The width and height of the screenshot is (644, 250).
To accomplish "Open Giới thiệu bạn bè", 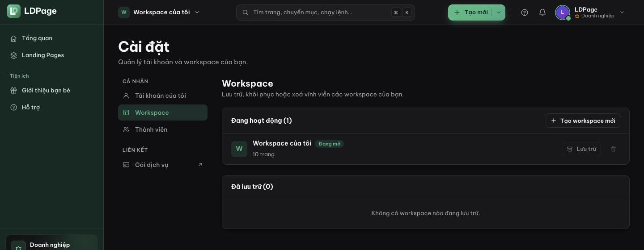I will [x=51, y=91].
